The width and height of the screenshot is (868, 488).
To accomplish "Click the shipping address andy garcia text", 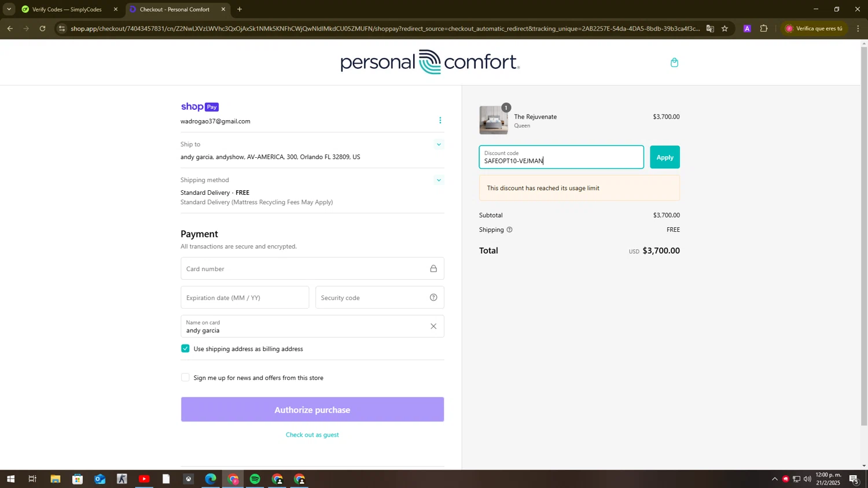I will point(270,157).
